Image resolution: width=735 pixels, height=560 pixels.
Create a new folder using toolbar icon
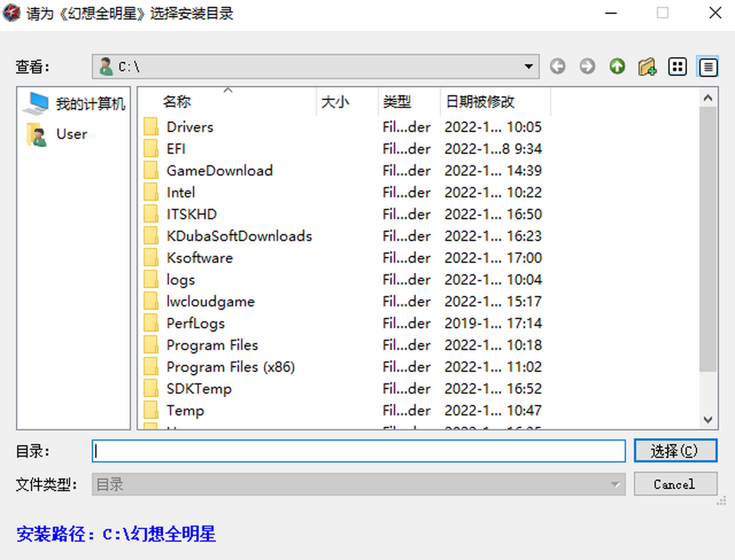coord(647,66)
